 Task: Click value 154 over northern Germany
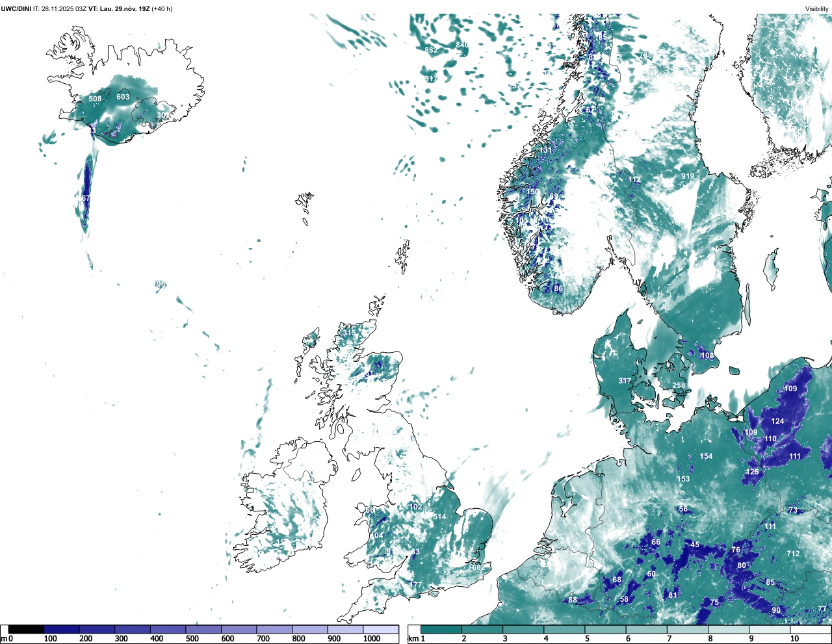[706, 456]
